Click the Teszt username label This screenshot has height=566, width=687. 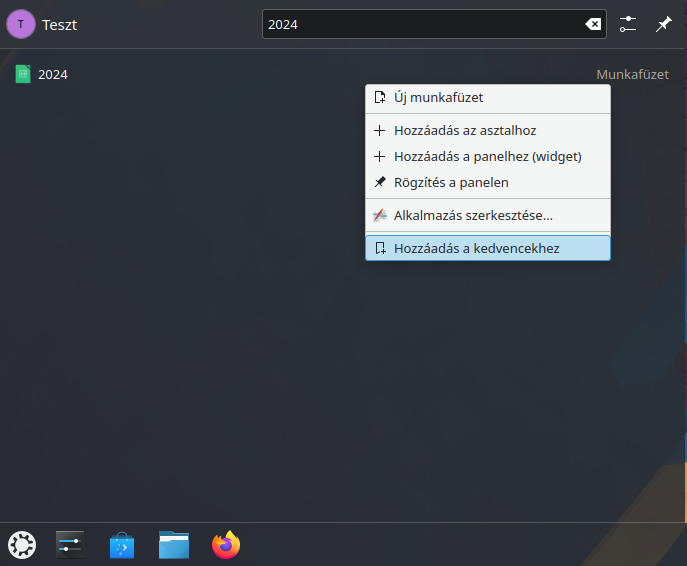pyautogui.click(x=60, y=25)
